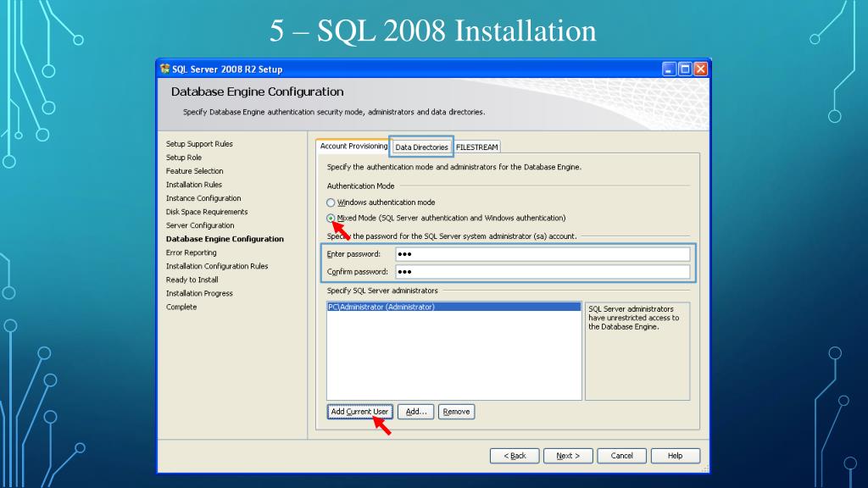
Task: Click the SQL Server Setup title bar icon
Action: point(164,69)
